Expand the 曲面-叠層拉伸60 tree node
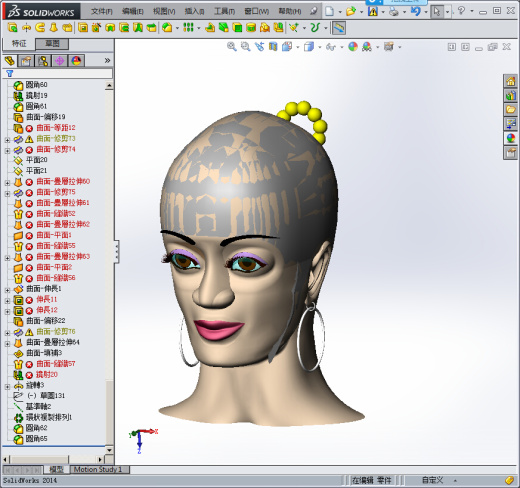 pos(7,182)
